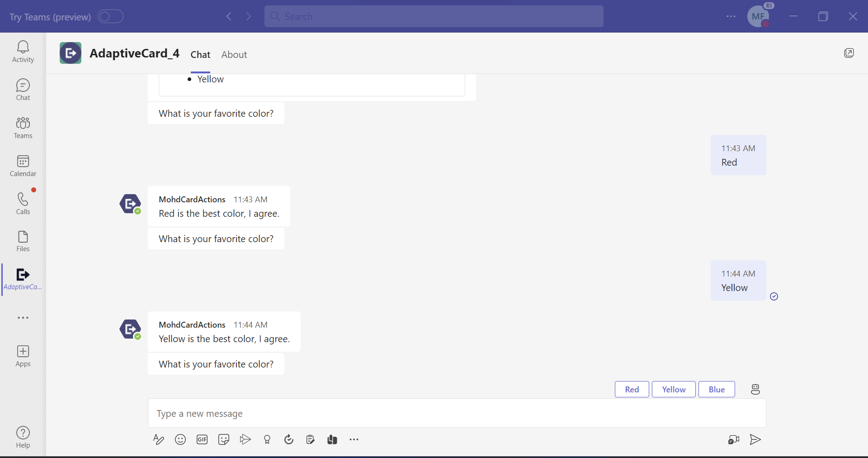Send the message with arrow button
The height and width of the screenshot is (458, 868).
(x=755, y=439)
